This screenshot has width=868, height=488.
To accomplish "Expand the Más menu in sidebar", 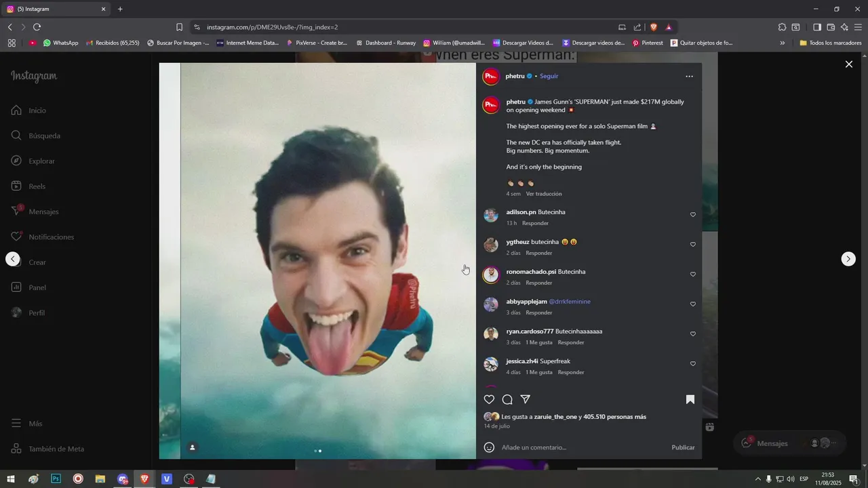I will (x=27, y=424).
